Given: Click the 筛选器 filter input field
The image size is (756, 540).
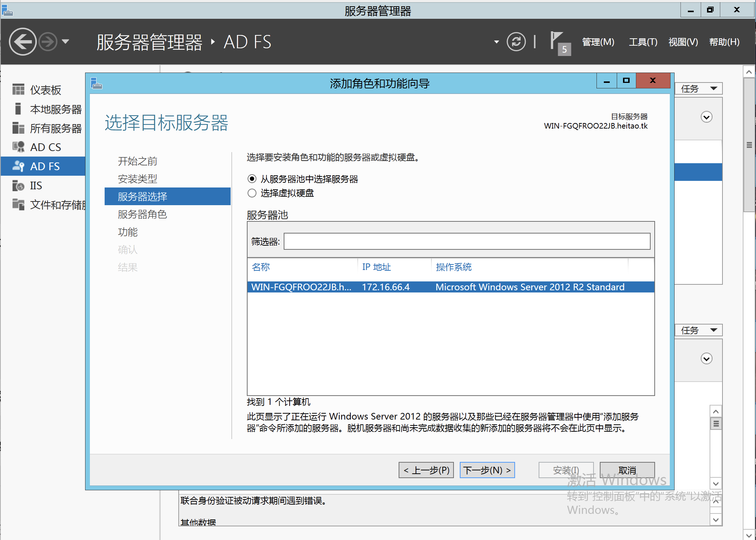Looking at the screenshot, I should point(467,241).
